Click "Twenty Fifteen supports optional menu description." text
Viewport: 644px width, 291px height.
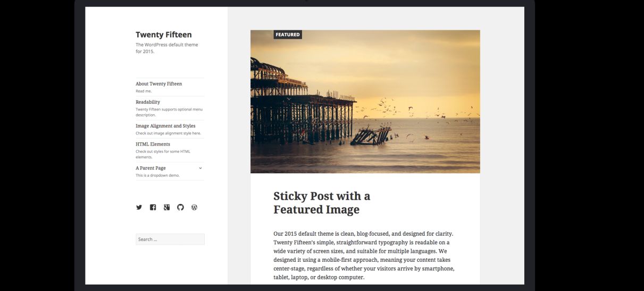[169, 112]
